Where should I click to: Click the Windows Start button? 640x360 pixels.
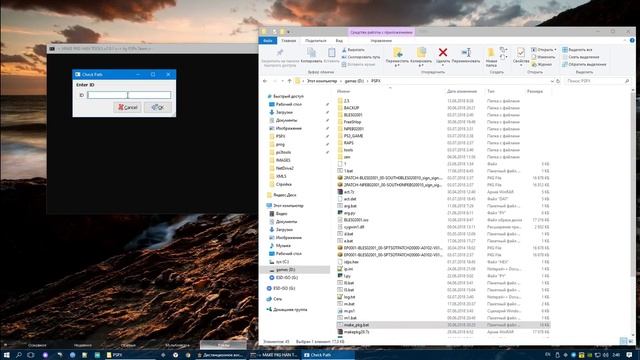(6, 355)
